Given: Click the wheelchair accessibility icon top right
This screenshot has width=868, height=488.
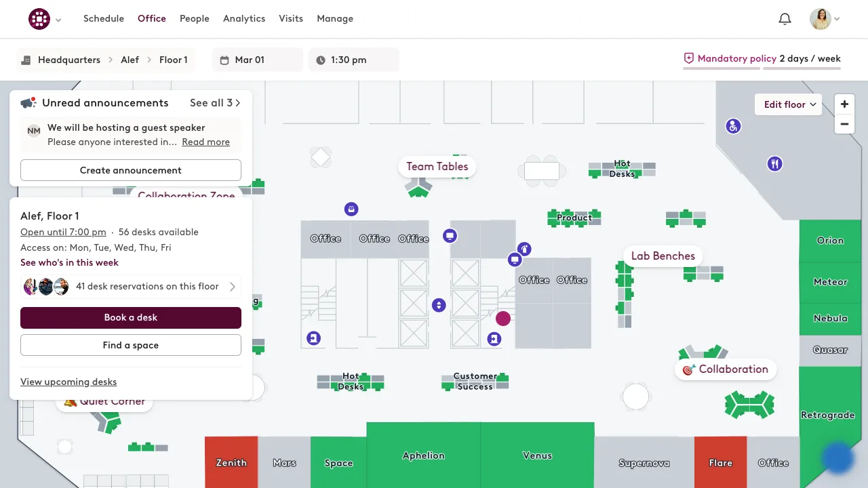Looking at the screenshot, I should point(733,126).
